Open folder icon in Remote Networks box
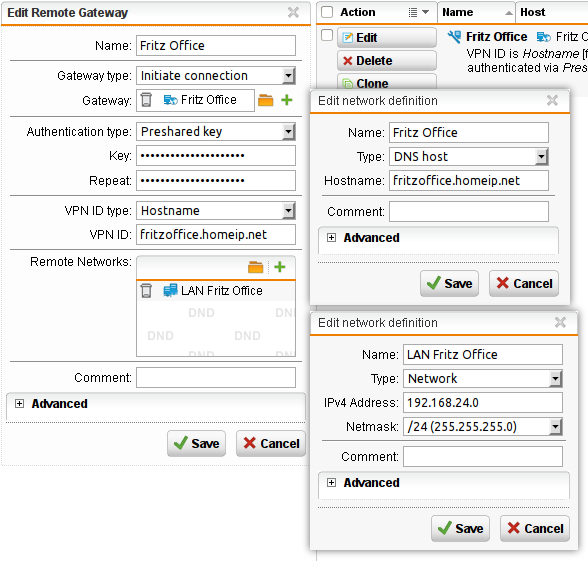588x561 pixels. click(255, 267)
